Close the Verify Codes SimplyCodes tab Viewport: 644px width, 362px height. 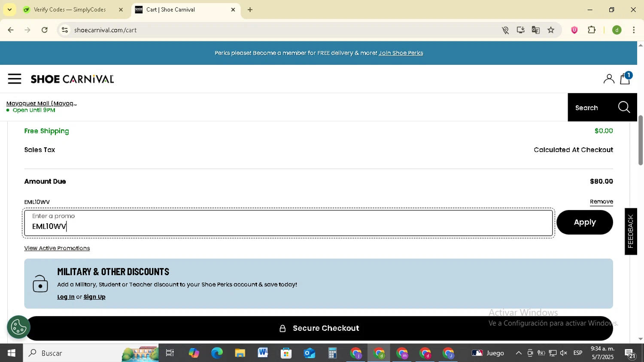[121, 9]
